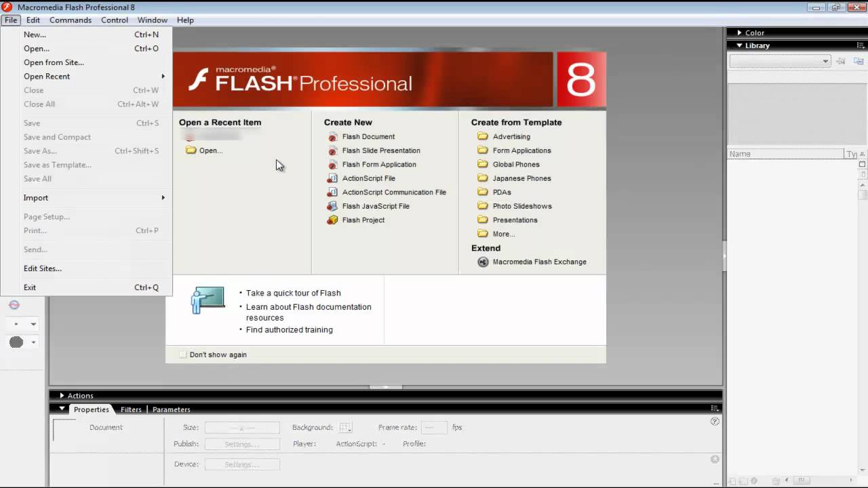Click the document Size button in Properties
Screen dimensions: 868x488
click(x=242, y=428)
